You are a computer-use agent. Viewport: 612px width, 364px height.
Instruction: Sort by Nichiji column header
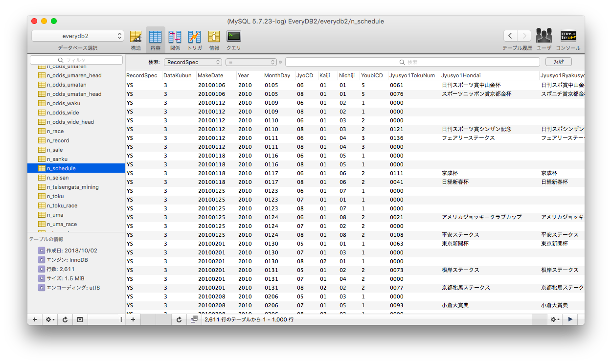tap(348, 75)
